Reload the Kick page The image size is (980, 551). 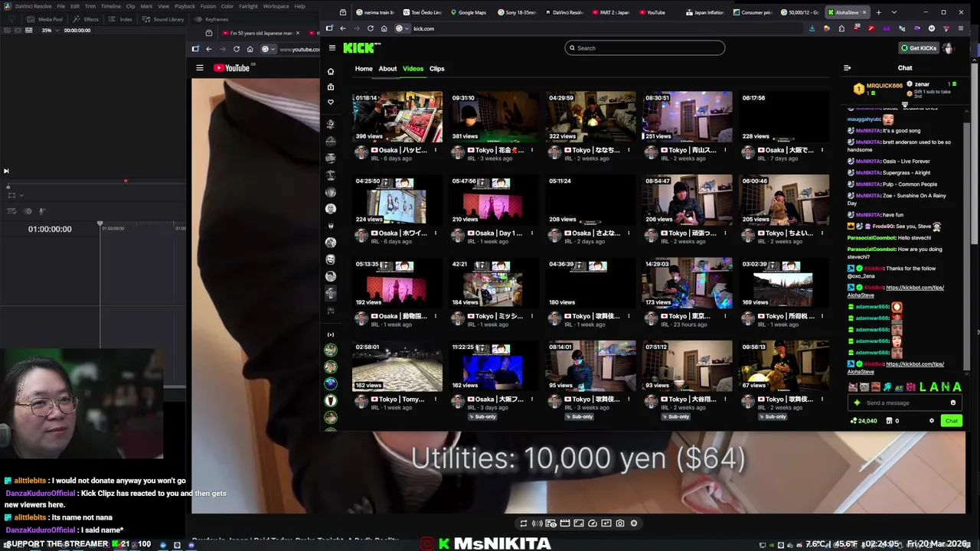click(370, 28)
